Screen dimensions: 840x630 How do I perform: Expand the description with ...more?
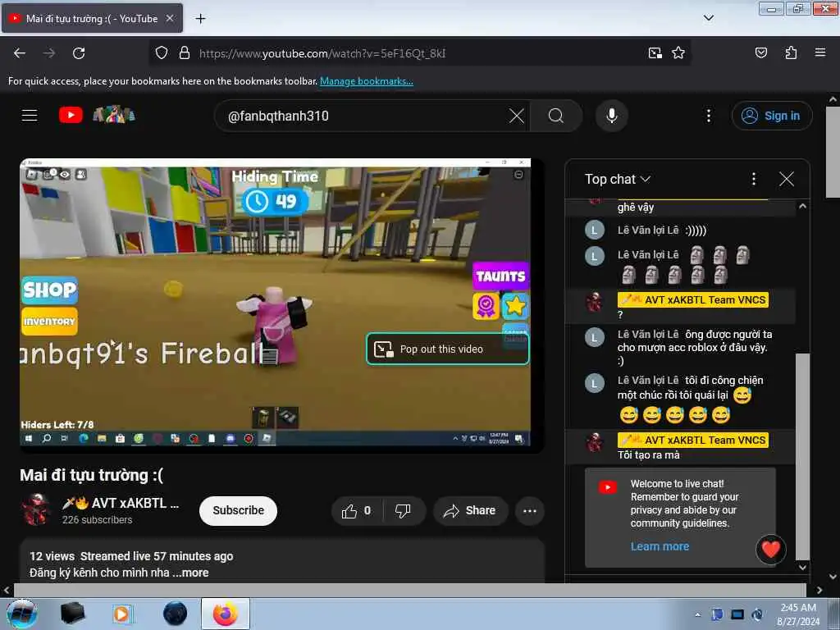[191, 573]
